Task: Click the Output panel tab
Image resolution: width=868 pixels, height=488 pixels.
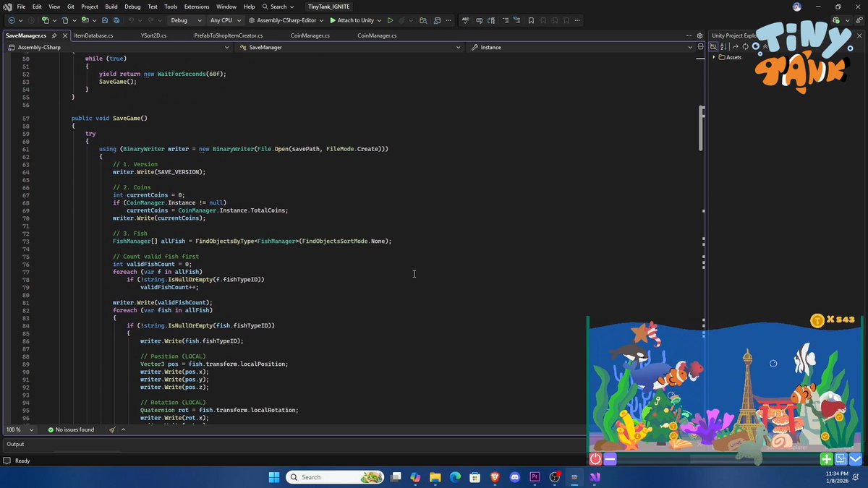Action: 15,444
